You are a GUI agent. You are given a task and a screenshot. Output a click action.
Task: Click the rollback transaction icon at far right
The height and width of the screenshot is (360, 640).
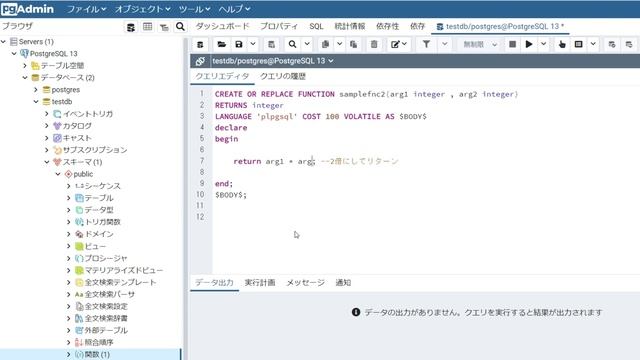629,44
